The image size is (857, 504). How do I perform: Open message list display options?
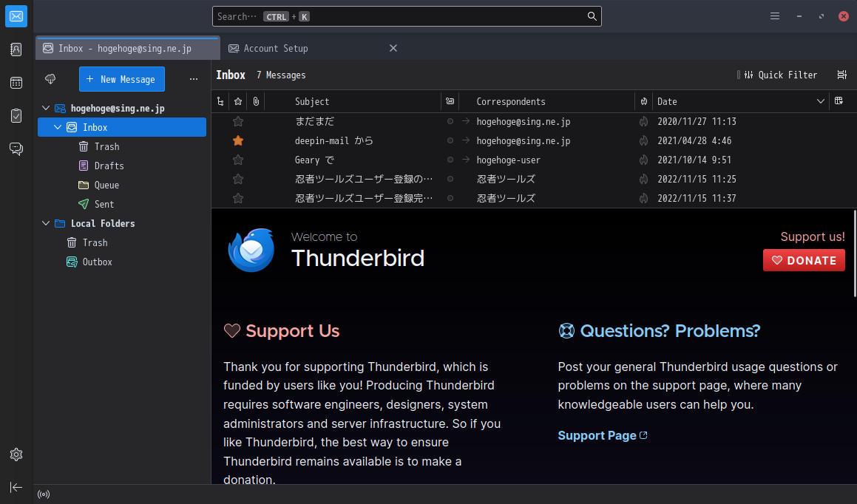(841, 75)
